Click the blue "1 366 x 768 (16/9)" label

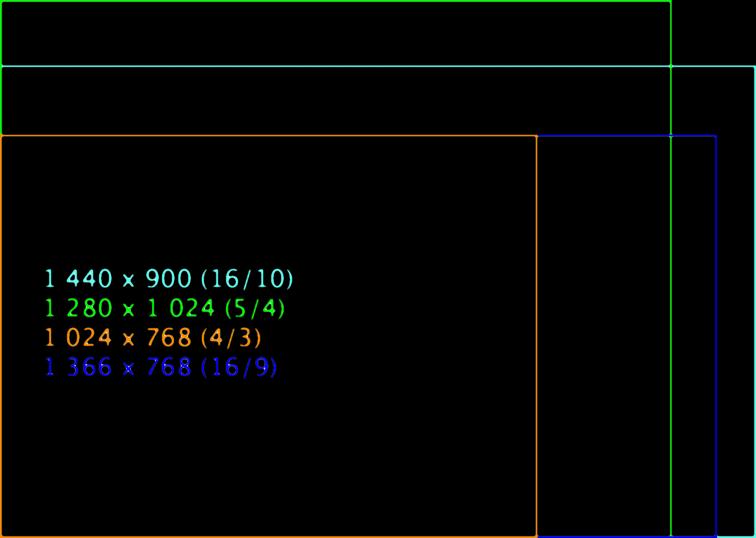tap(161, 367)
